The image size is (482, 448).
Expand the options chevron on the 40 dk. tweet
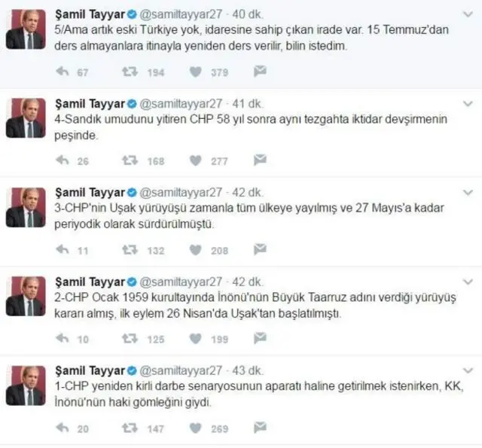(x=468, y=14)
